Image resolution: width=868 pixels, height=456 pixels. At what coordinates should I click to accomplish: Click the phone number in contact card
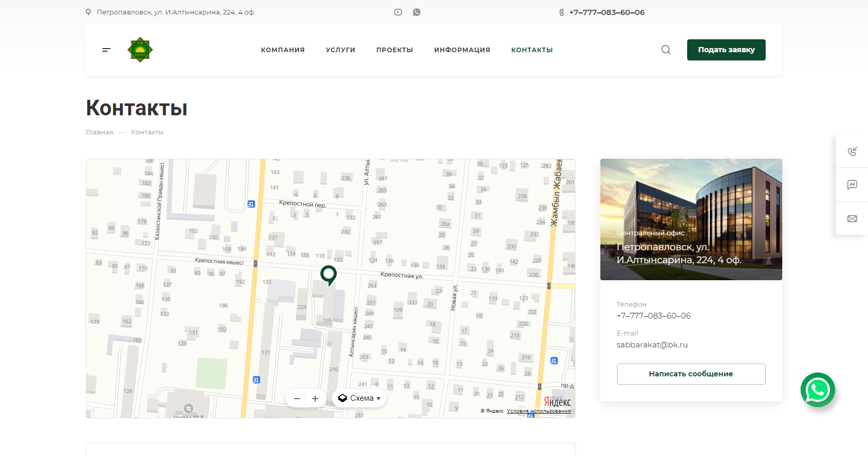654,316
